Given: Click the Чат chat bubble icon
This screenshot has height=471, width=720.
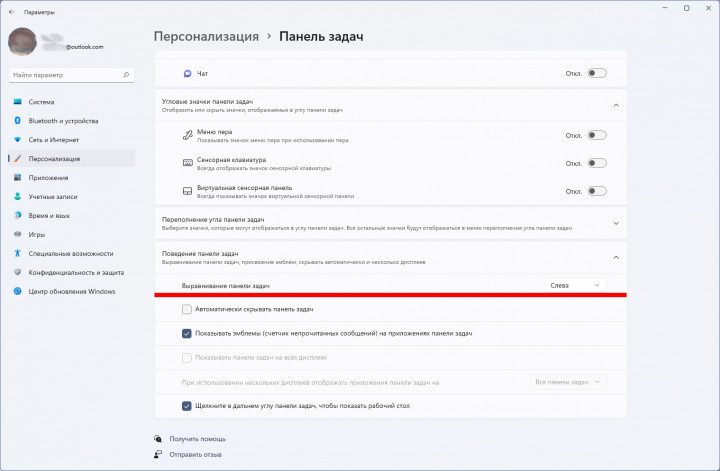Looking at the screenshot, I should [x=187, y=73].
